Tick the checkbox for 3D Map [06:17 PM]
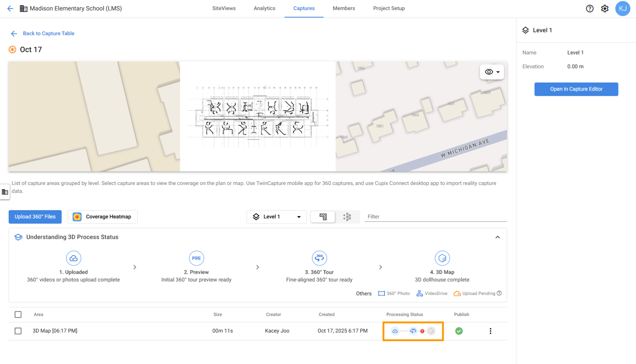Screen dimensions: 636x364 pos(18,331)
